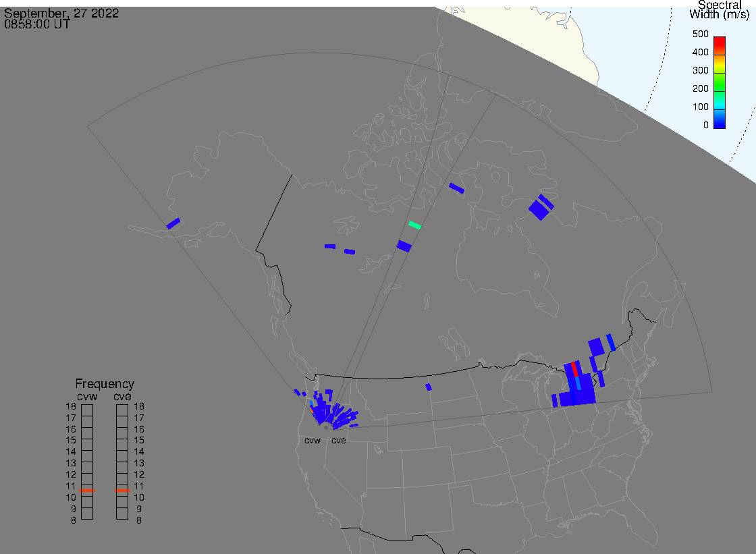Click the '500' value on color scale
The height and width of the screenshot is (554, 756).
point(700,34)
